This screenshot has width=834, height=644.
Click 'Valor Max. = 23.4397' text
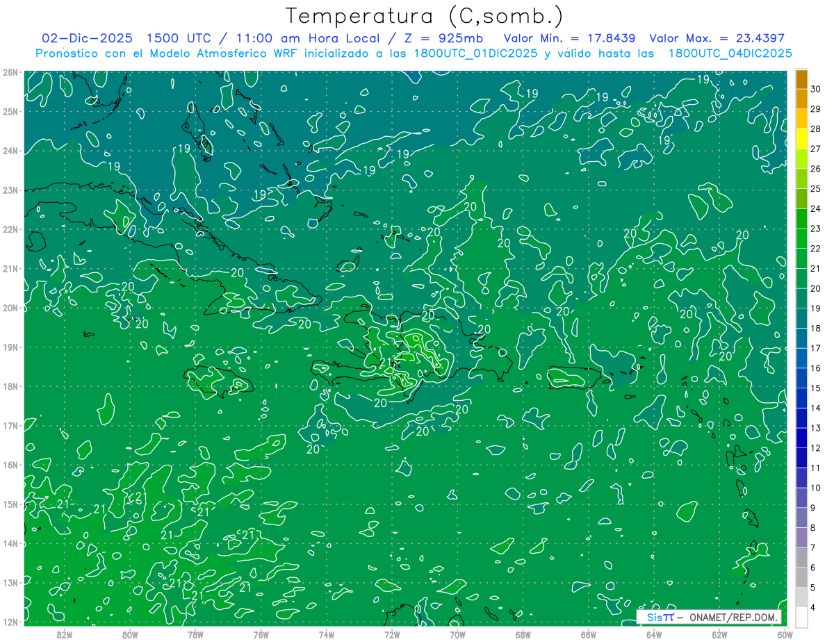[x=717, y=38]
